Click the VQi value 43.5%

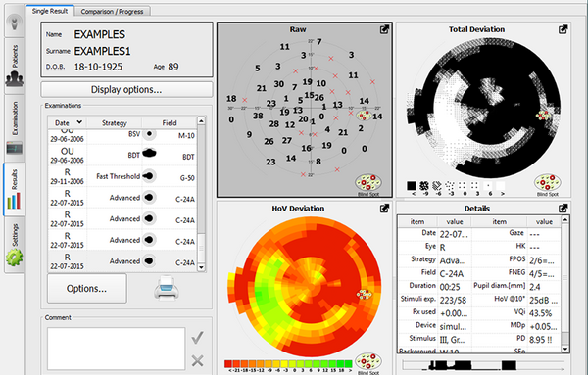pos(541,313)
